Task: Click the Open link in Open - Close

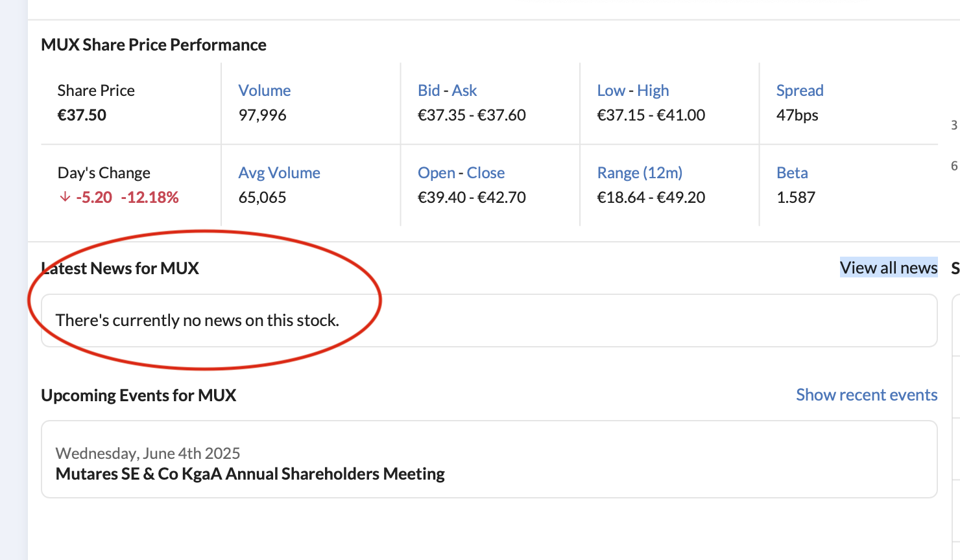Action: tap(437, 173)
